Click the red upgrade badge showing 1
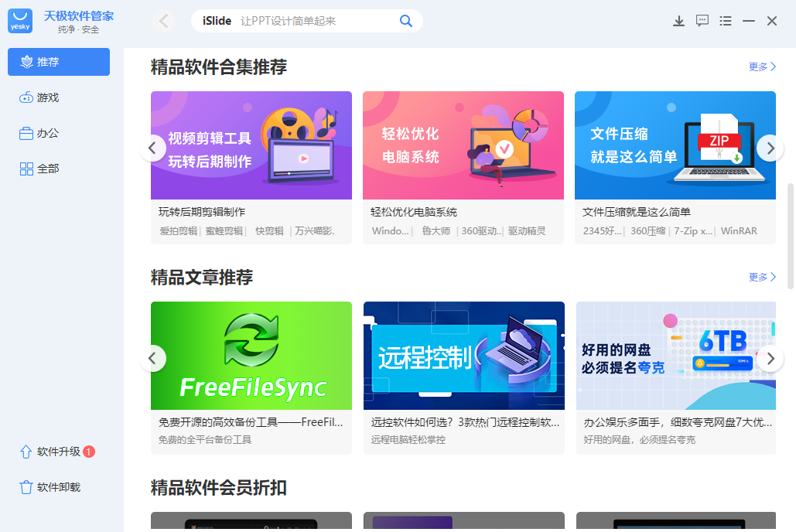The width and height of the screenshot is (796, 532). 89,452
